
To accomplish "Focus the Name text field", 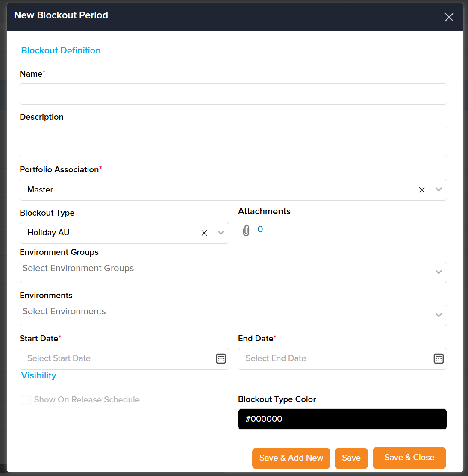I will (x=233, y=94).
